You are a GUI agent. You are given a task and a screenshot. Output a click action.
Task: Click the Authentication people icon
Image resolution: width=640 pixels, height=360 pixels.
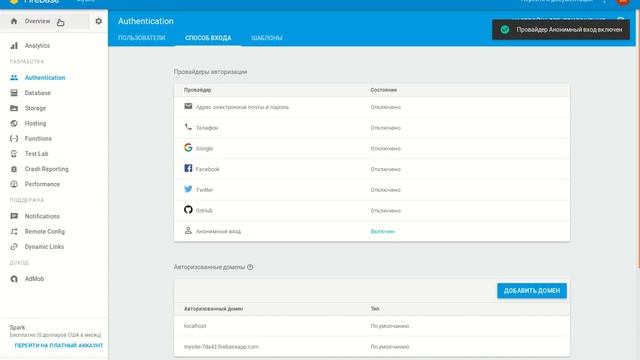14,78
